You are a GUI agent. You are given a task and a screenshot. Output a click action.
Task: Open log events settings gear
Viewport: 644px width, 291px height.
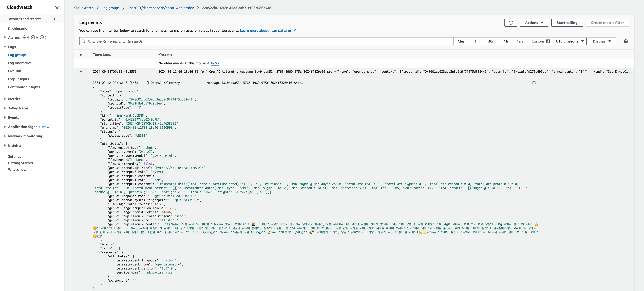(626, 41)
